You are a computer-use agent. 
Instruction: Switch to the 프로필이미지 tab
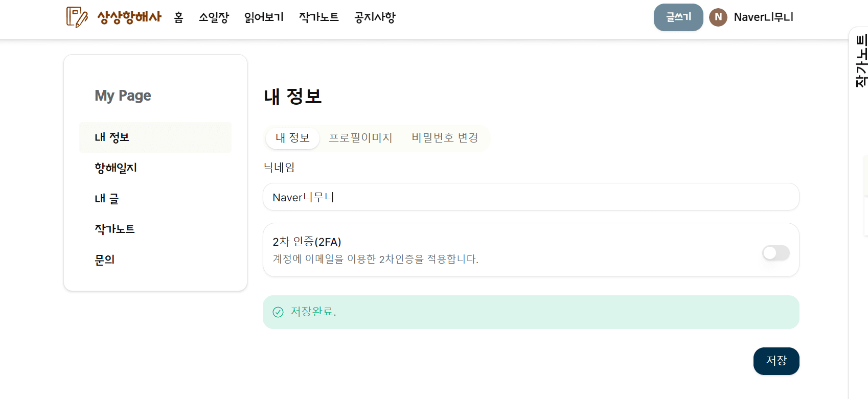pyautogui.click(x=360, y=138)
